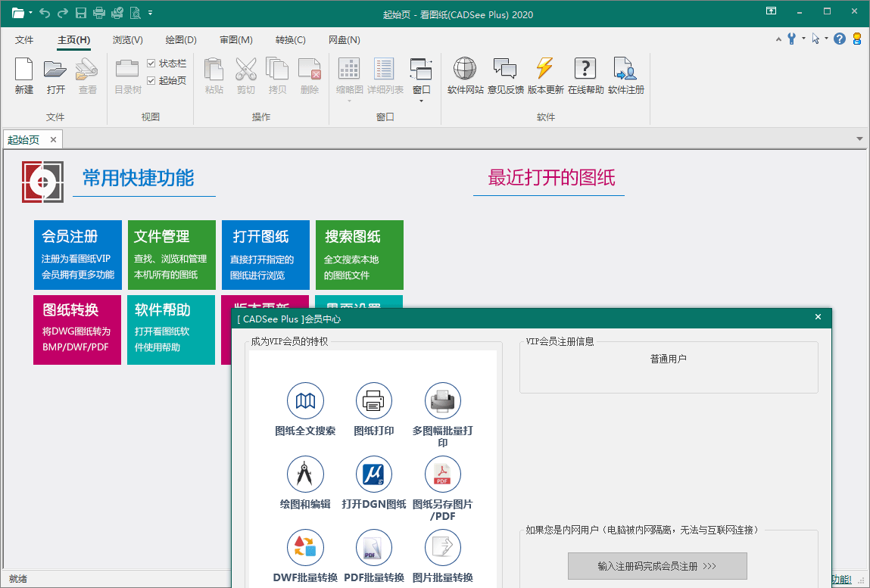Check for updates via 版本更新 icon

pyautogui.click(x=545, y=70)
